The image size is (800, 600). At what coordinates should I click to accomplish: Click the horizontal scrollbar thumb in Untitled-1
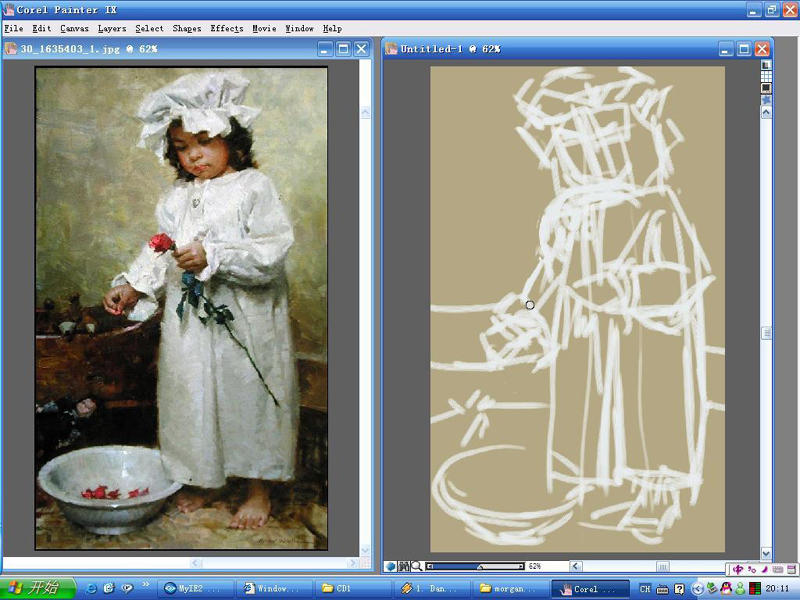[663, 566]
